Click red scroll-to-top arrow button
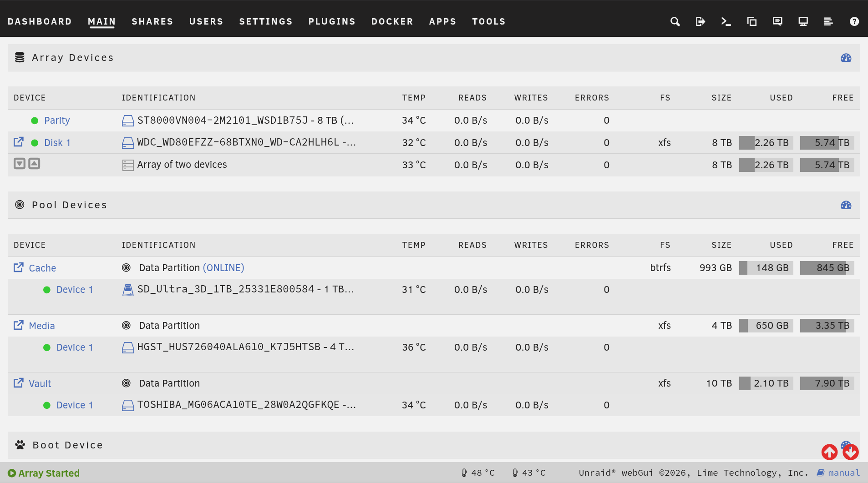The width and height of the screenshot is (868, 483). [x=829, y=452]
